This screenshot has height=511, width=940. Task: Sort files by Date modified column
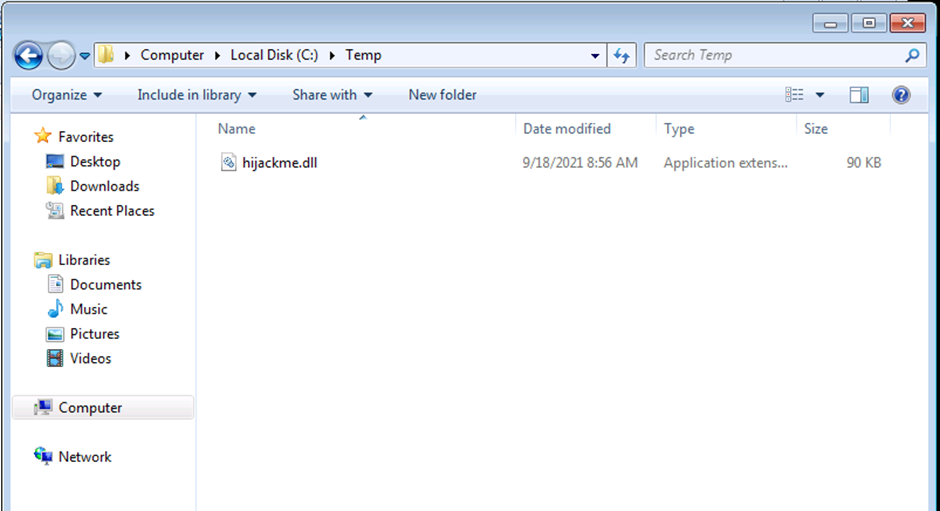coord(567,129)
